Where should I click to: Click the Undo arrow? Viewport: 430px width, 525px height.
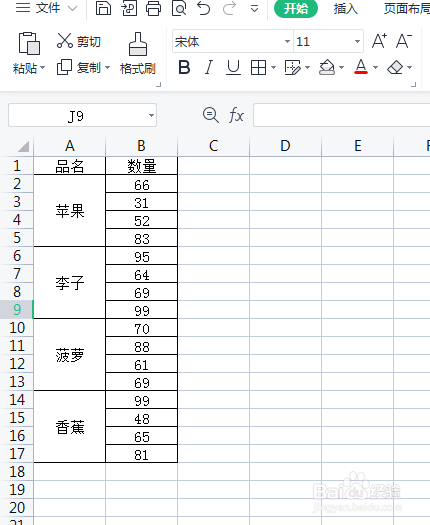(x=204, y=8)
